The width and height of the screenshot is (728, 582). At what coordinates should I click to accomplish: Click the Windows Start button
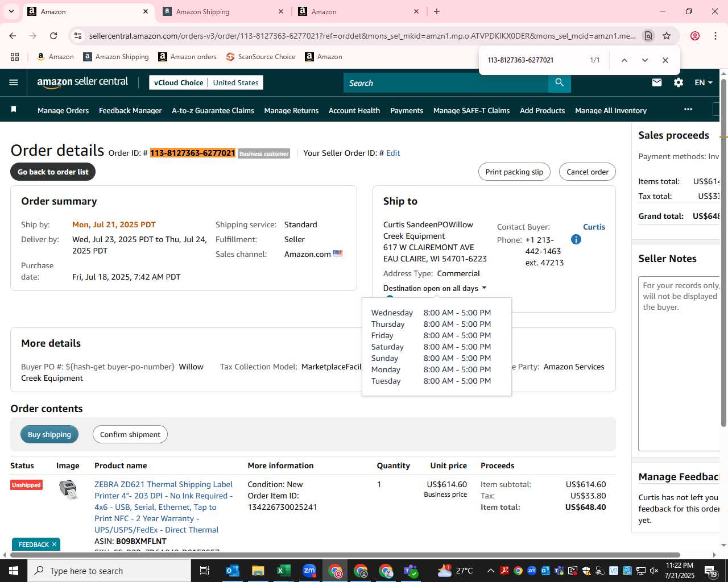pyautogui.click(x=14, y=571)
